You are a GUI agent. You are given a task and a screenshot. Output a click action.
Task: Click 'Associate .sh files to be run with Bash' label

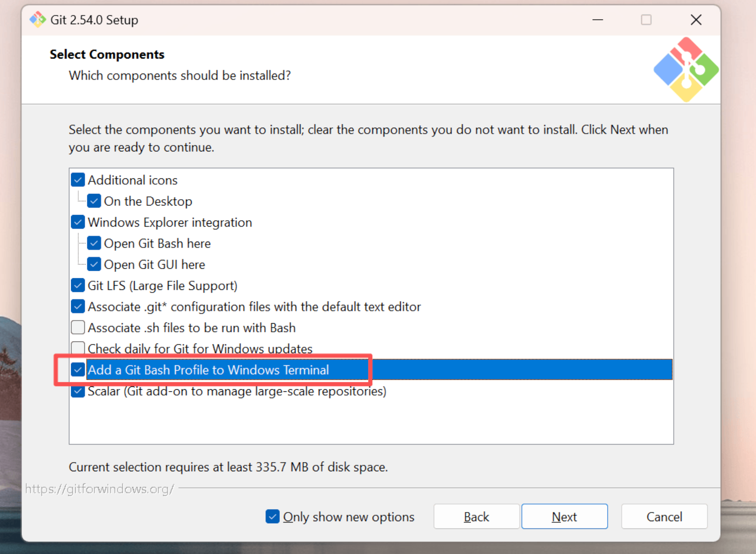(x=192, y=328)
